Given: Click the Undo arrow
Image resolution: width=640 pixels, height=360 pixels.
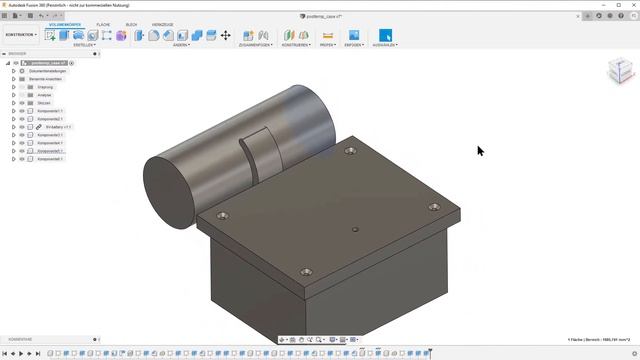Looking at the screenshot, I should pos(41,16).
